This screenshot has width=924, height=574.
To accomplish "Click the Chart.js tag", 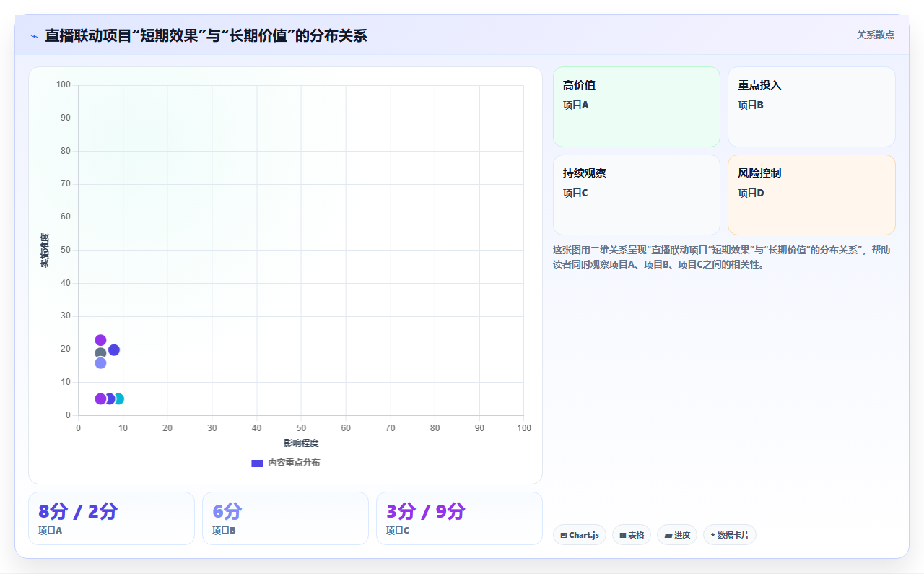I will tap(580, 535).
